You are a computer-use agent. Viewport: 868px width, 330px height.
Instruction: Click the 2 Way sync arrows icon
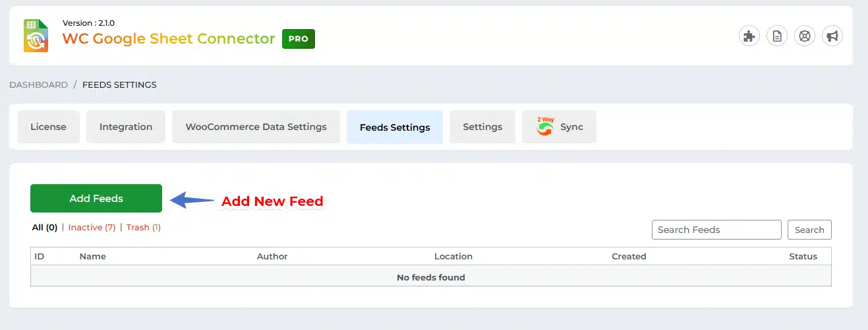point(544,127)
